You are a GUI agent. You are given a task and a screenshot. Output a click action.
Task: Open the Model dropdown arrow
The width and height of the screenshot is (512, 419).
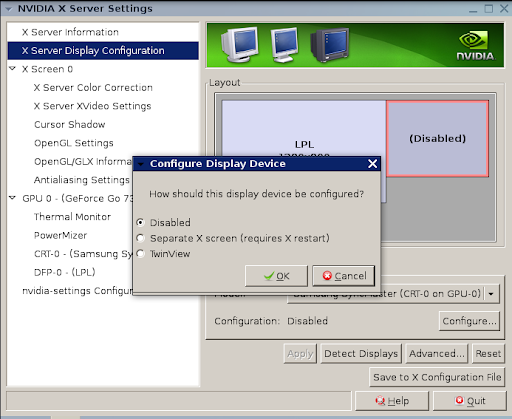491,294
